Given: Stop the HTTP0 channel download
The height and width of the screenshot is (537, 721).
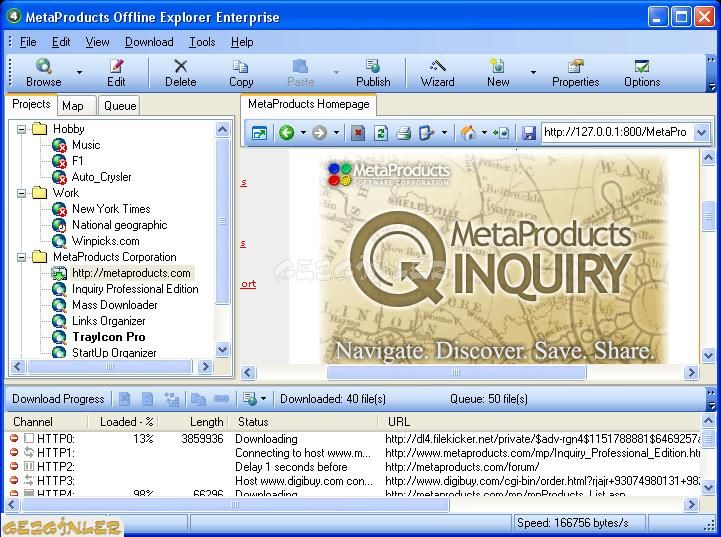Looking at the screenshot, I should click(x=14, y=438).
